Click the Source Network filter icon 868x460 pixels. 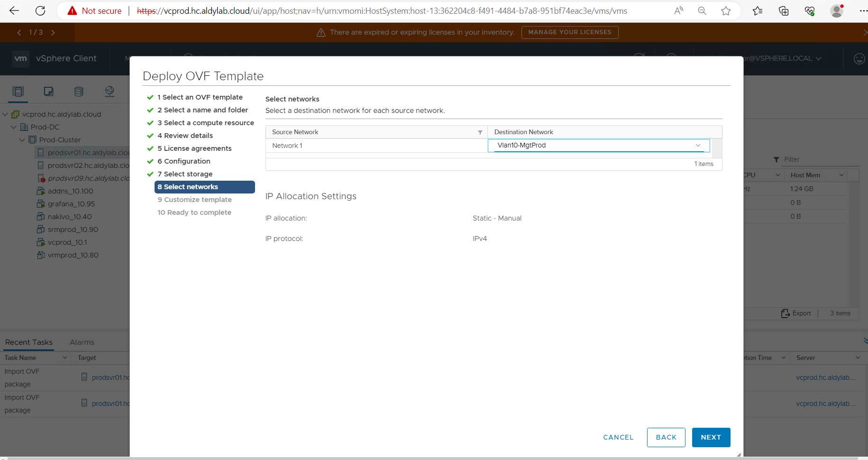tap(480, 132)
